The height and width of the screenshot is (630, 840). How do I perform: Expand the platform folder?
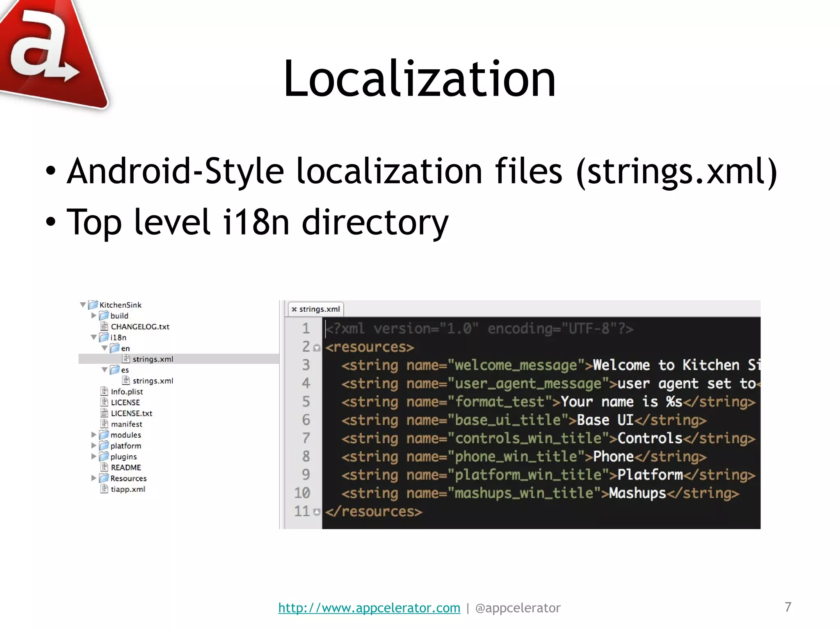[x=94, y=445]
